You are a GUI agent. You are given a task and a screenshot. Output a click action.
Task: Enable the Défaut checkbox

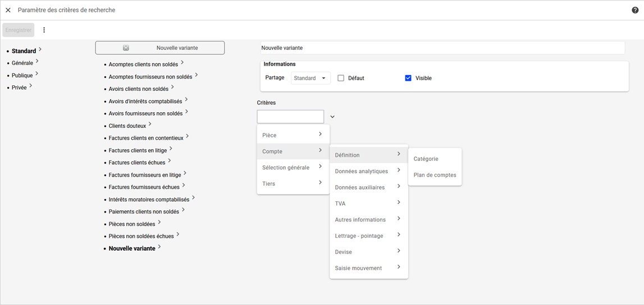click(x=341, y=78)
